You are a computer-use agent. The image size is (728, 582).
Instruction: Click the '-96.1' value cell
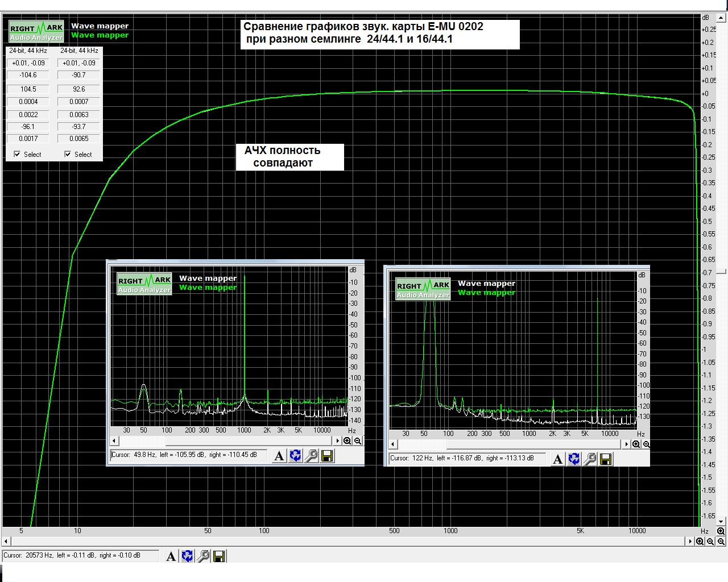(x=28, y=127)
